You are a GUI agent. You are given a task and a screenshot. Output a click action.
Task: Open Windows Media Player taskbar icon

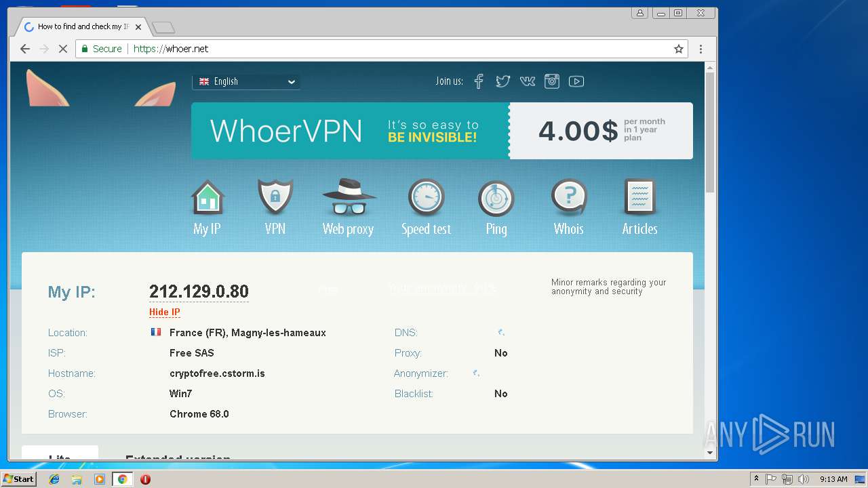point(100,479)
